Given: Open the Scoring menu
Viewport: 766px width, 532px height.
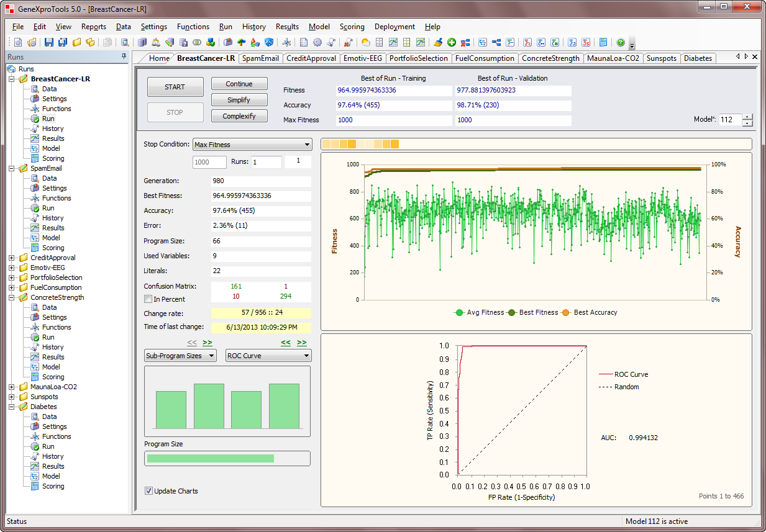Looking at the screenshot, I should coord(352,27).
